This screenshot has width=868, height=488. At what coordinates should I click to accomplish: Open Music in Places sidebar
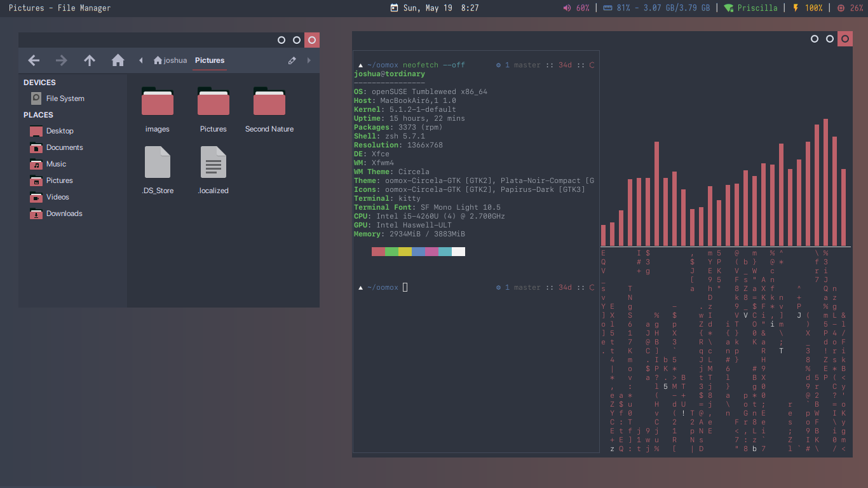(x=56, y=164)
